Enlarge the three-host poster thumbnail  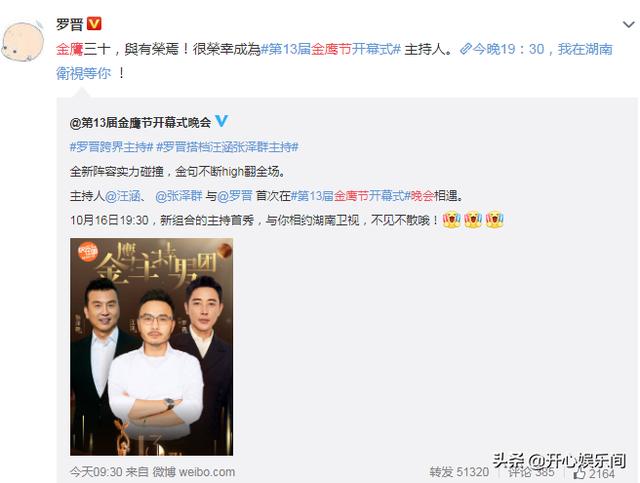coord(151,347)
